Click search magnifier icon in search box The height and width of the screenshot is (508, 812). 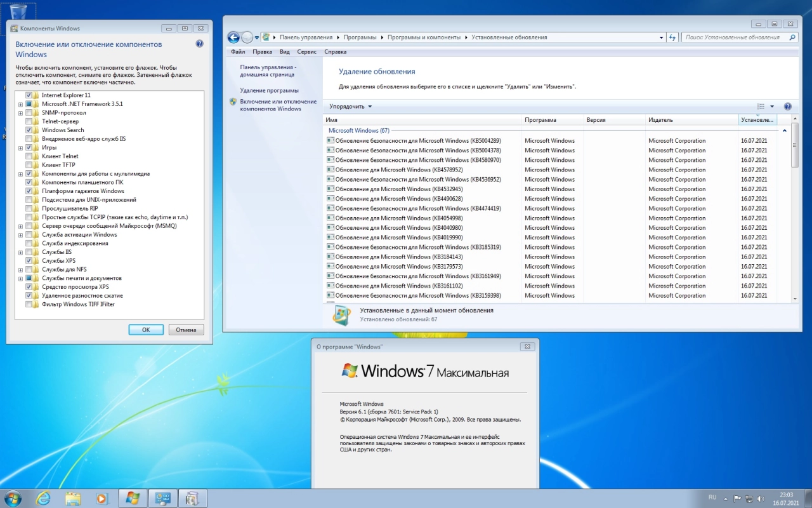pyautogui.click(x=792, y=37)
